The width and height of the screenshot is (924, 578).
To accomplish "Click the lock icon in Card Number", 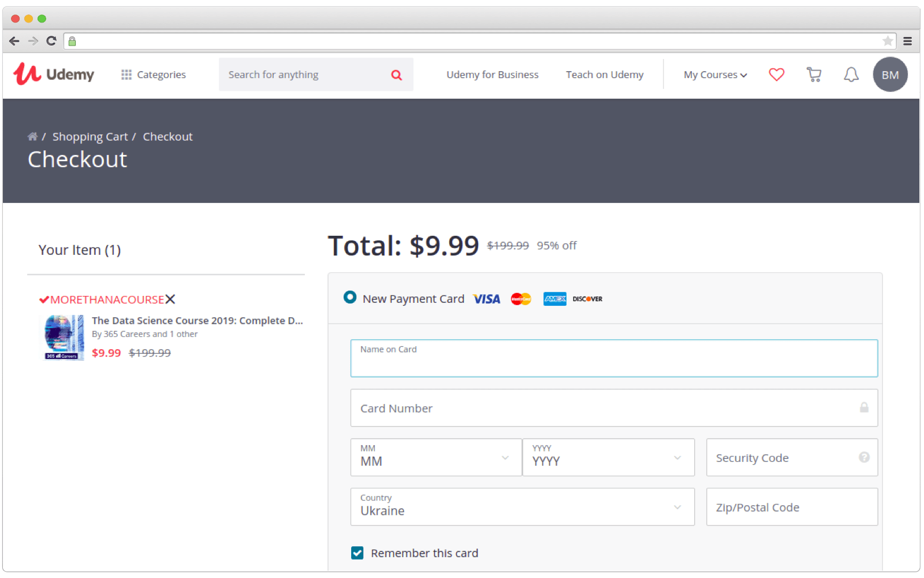I will [864, 407].
